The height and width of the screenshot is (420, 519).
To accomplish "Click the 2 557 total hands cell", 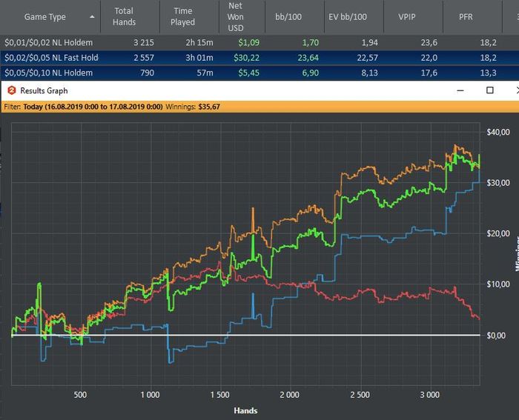I will (x=144, y=58).
